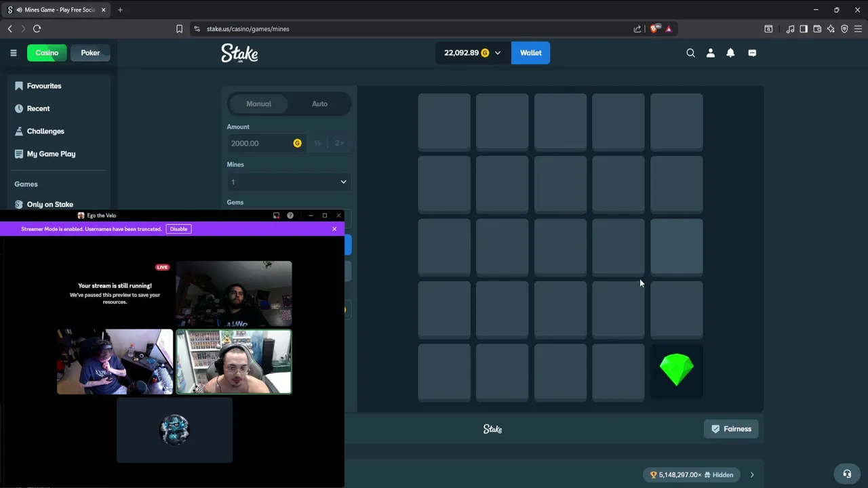This screenshot has width=868, height=488.
Task: Open Only on Stake in sidebar
Action: (x=50, y=204)
